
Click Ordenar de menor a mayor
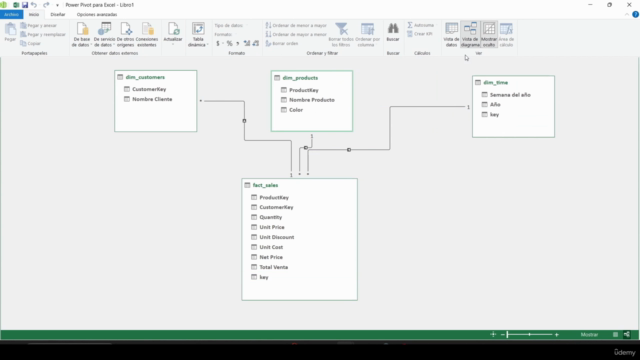coord(296,25)
